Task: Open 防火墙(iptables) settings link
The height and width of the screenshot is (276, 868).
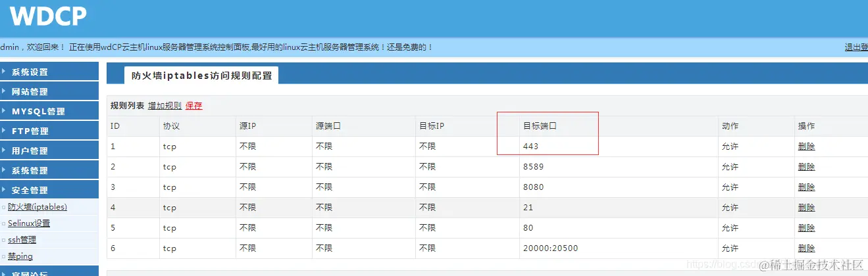Action: point(38,206)
